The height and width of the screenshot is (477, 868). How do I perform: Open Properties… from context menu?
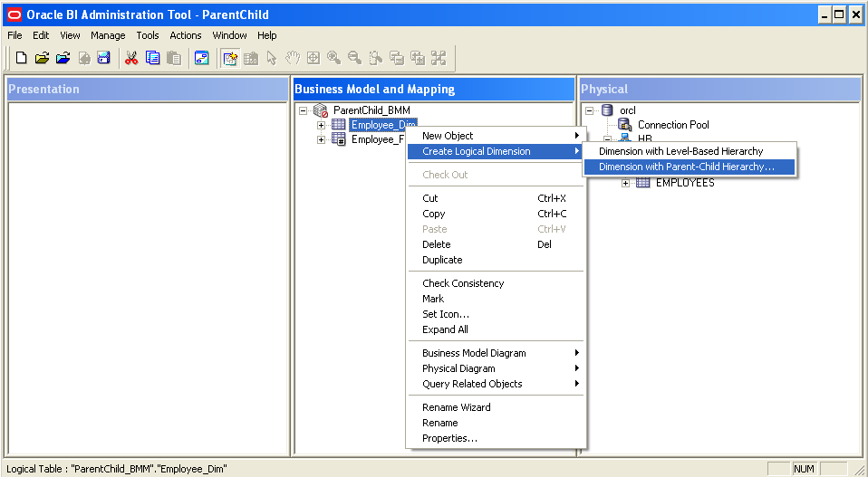(496, 438)
